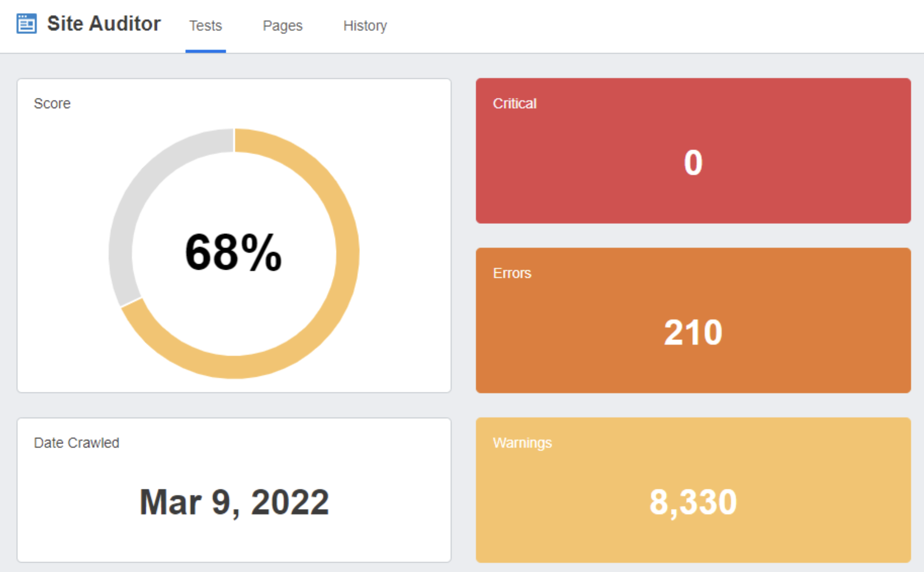Screen dimensions: 924x572
Task: Open the orange Errors card
Action: (693, 320)
